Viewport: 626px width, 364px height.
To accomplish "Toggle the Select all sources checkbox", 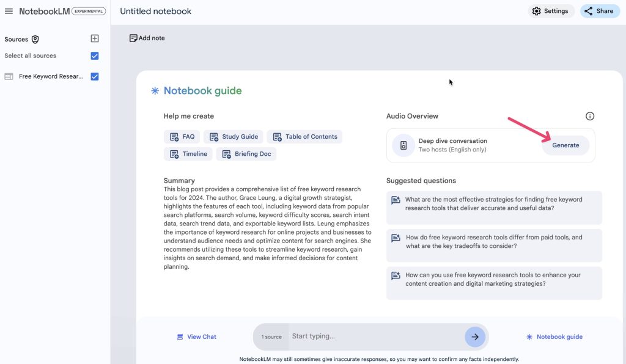I will pos(95,56).
